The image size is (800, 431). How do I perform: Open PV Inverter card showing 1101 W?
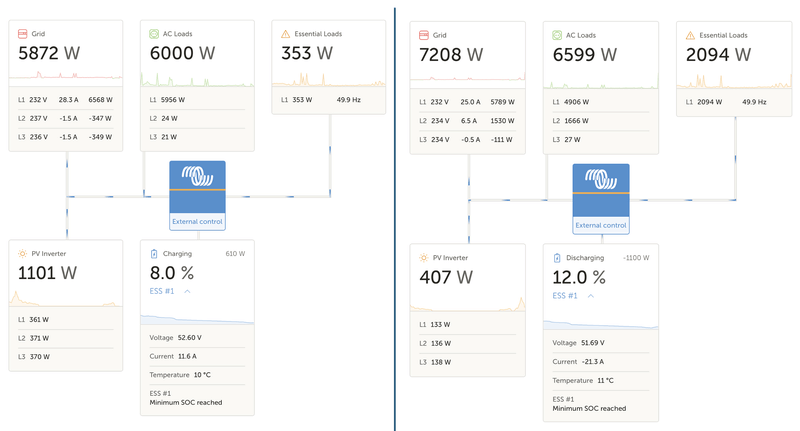tap(66, 306)
